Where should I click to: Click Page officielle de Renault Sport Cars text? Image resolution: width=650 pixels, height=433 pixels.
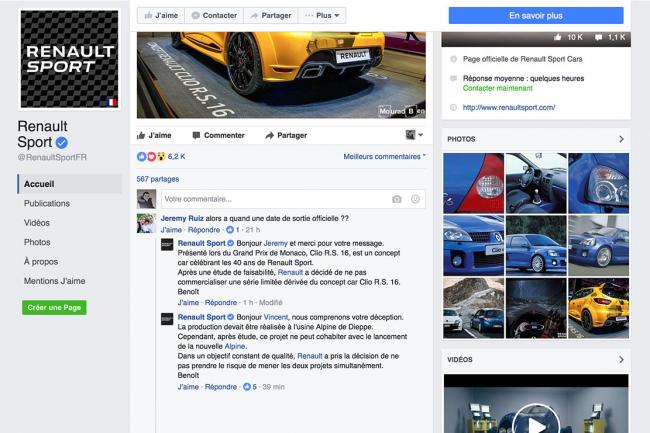pyautogui.click(x=522, y=59)
